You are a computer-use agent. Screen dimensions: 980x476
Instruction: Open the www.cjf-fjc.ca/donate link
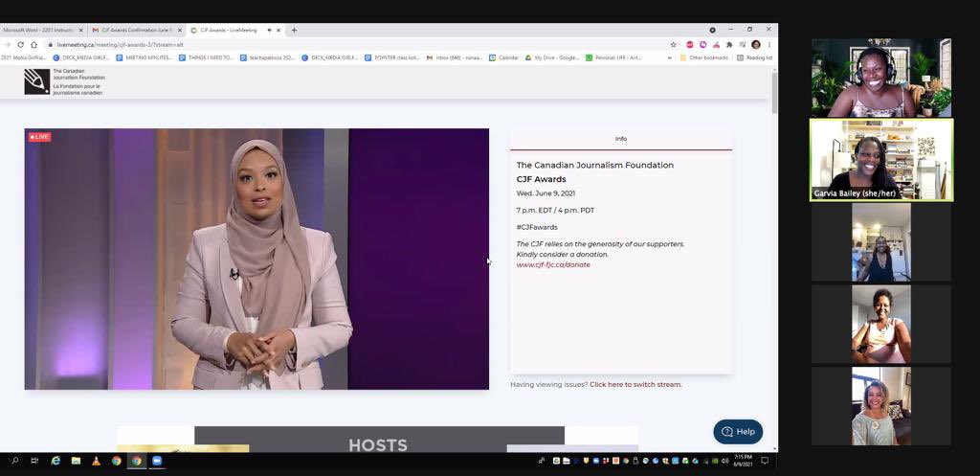point(553,264)
